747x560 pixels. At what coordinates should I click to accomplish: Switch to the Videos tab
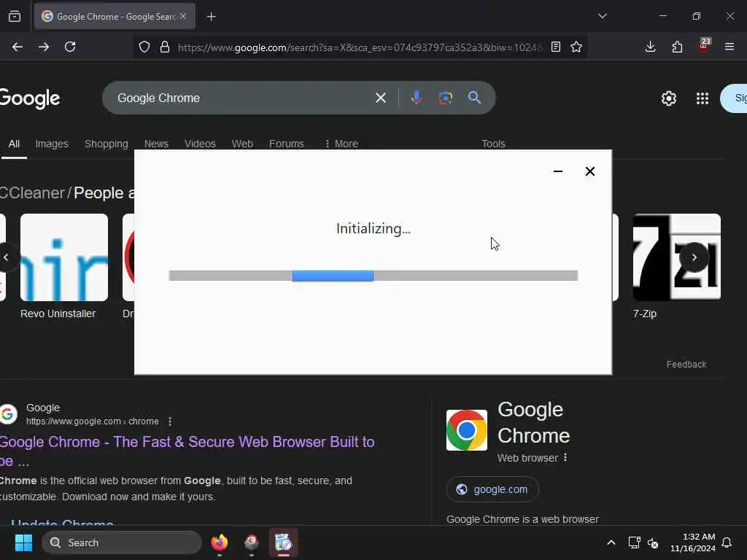coord(200,144)
